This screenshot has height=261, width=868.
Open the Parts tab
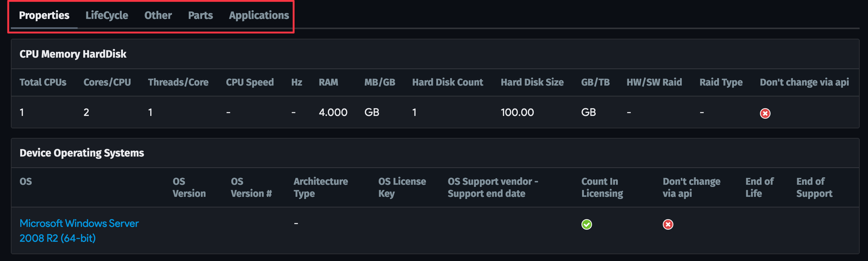200,15
